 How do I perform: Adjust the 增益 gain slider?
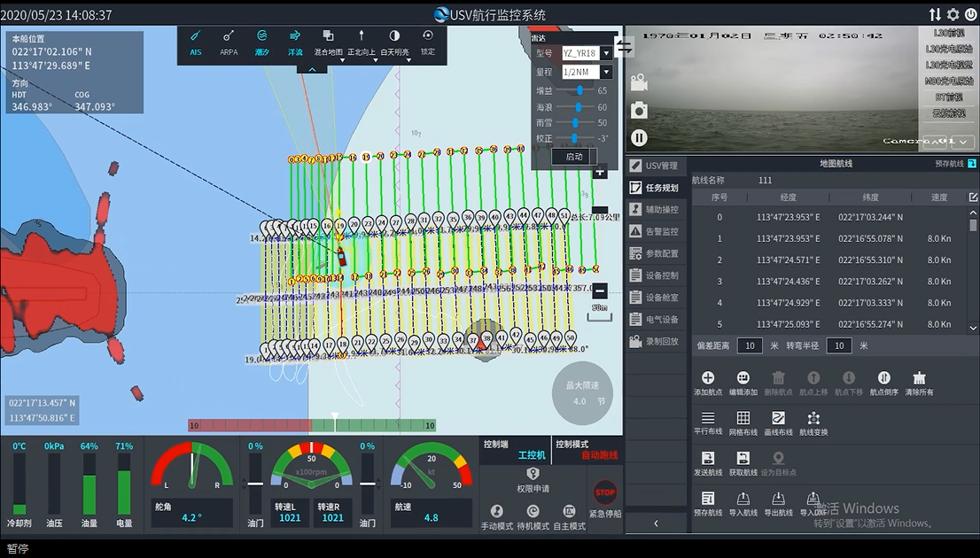[580, 90]
